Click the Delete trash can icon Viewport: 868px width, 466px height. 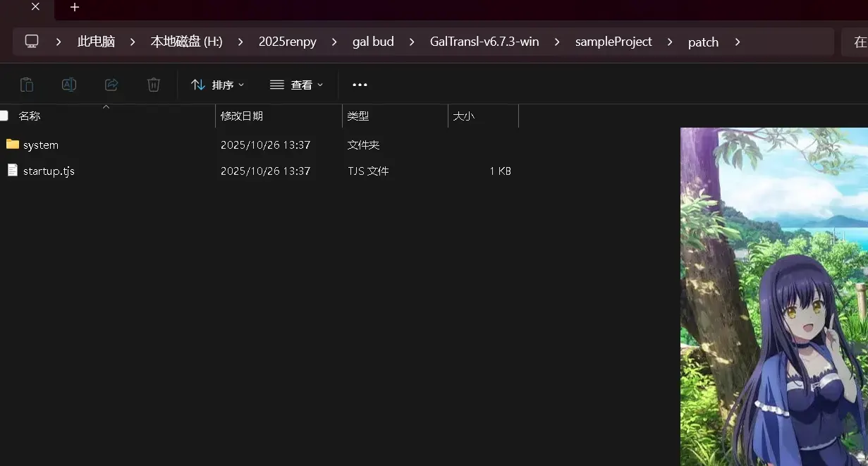(154, 85)
